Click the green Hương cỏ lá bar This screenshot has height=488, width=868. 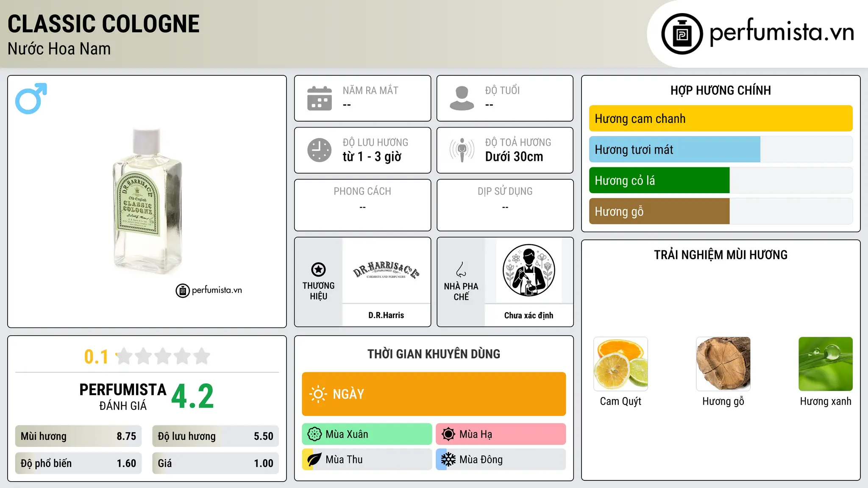pos(659,180)
